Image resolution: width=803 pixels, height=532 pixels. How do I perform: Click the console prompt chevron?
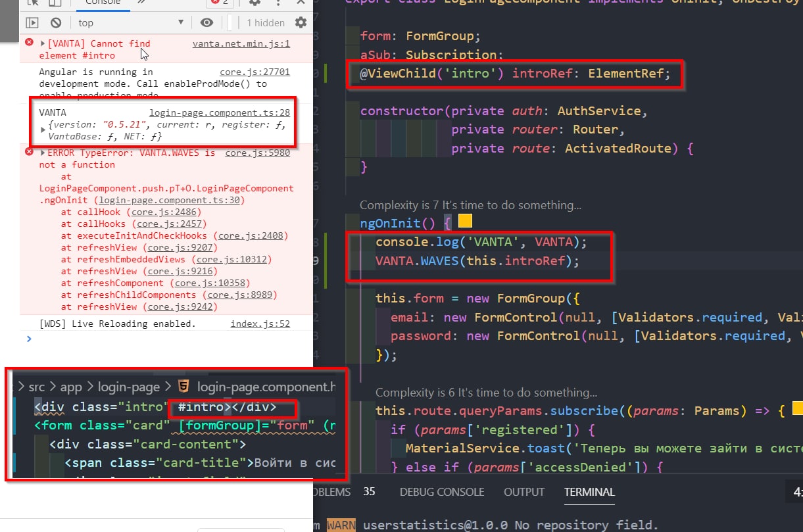[28, 339]
